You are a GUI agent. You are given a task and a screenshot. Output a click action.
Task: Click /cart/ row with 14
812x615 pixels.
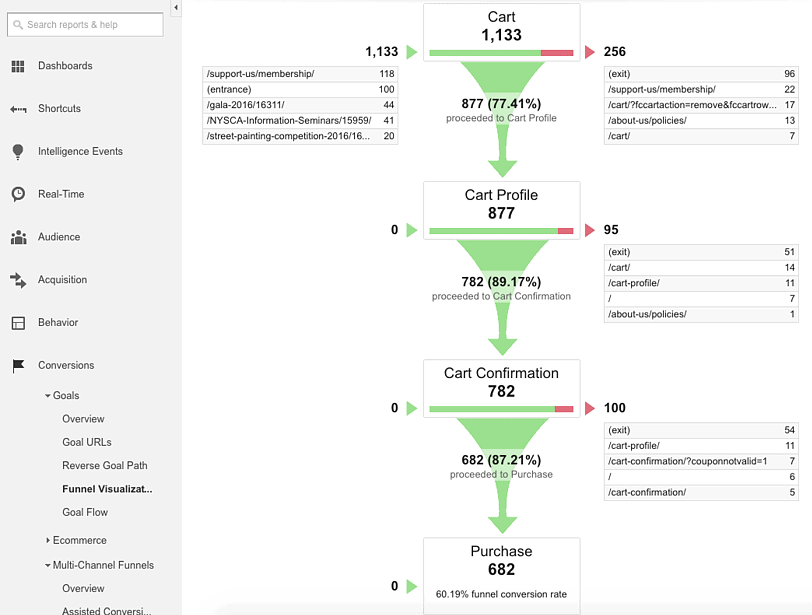(x=701, y=268)
